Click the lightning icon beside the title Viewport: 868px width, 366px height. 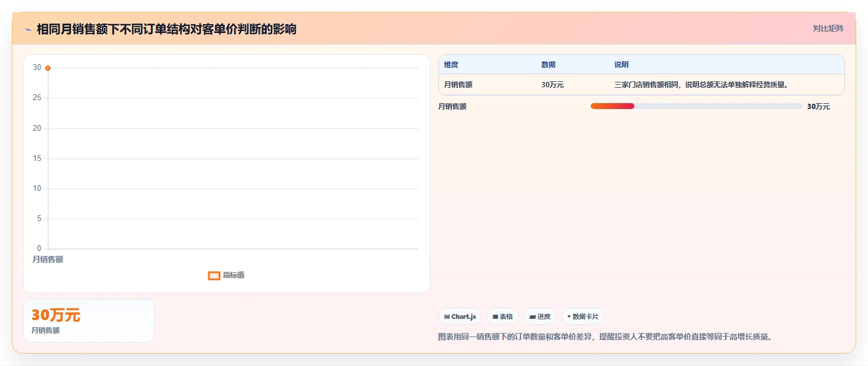[28, 29]
